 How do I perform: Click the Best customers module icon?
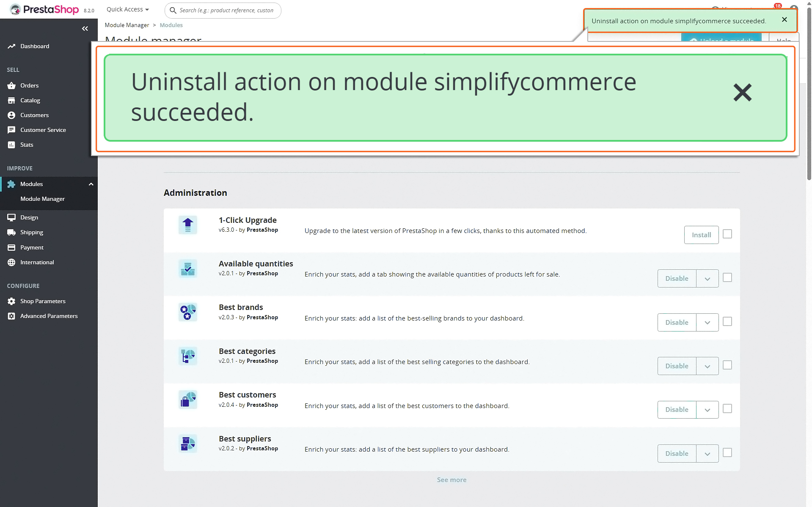(188, 400)
